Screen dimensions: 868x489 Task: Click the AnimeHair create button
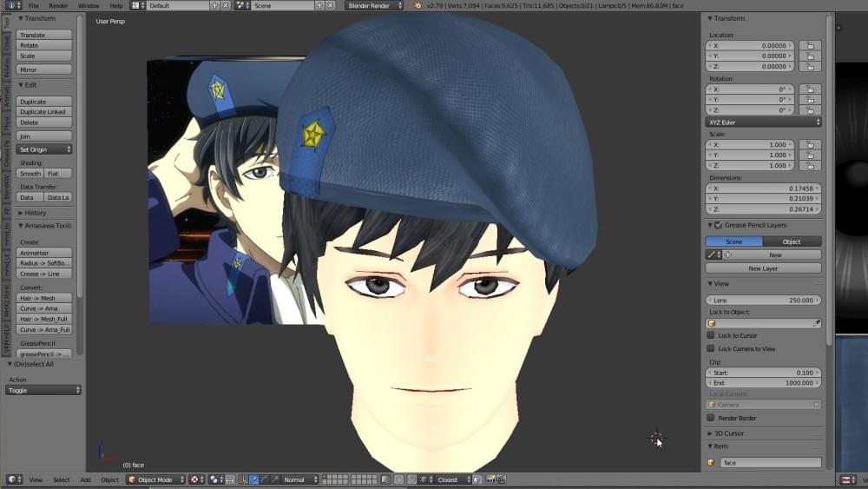[x=44, y=253]
